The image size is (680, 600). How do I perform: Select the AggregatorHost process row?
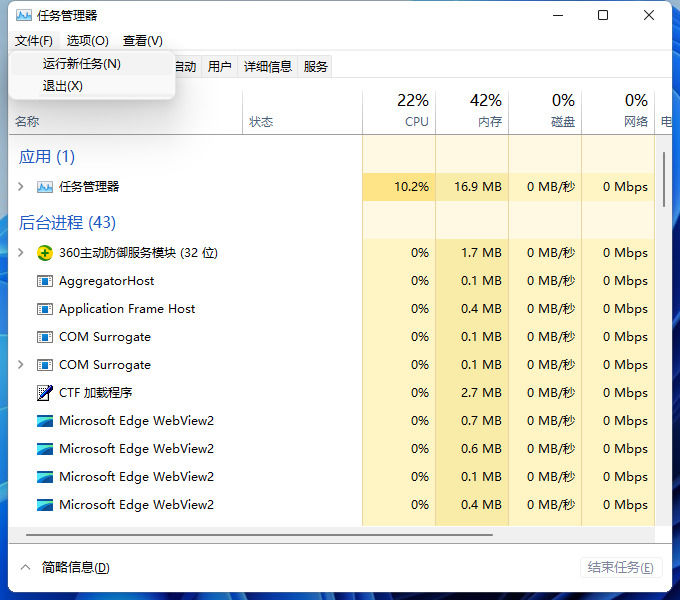coord(331,281)
